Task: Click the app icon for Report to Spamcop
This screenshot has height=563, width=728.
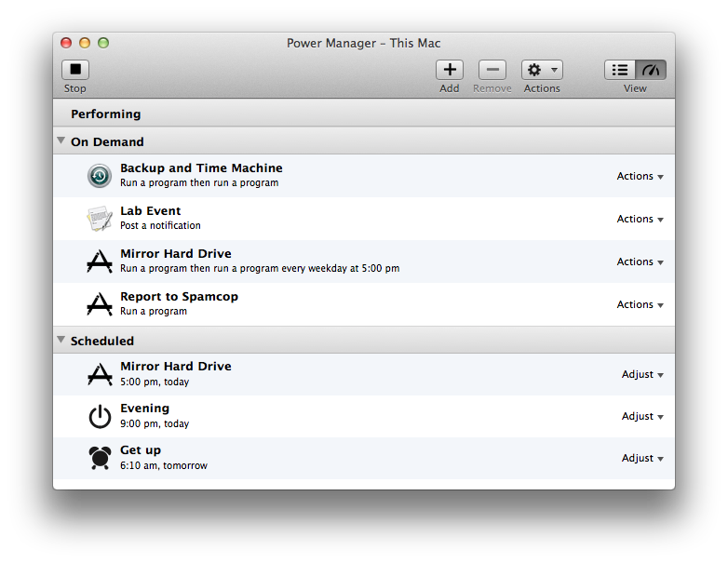Action: pyautogui.click(x=100, y=304)
